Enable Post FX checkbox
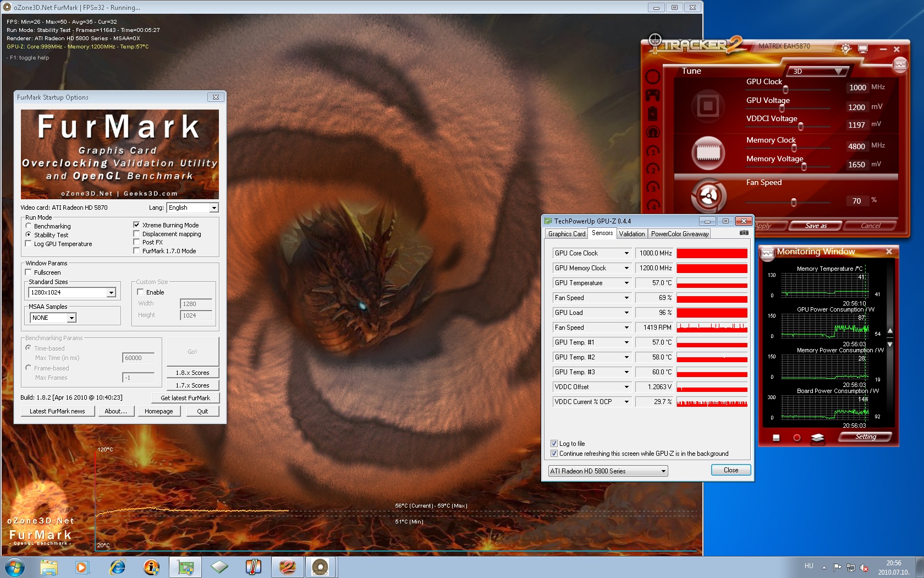The width and height of the screenshot is (924, 578). pos(136,242)
